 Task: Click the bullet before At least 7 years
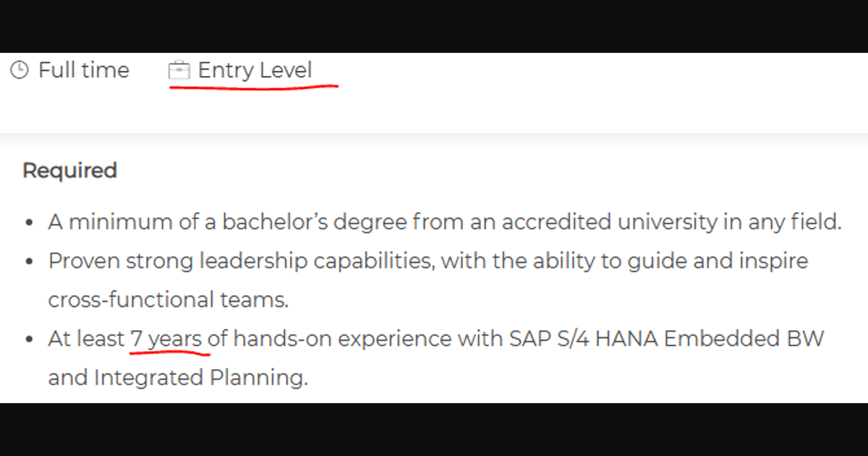(x=30, y=340)
